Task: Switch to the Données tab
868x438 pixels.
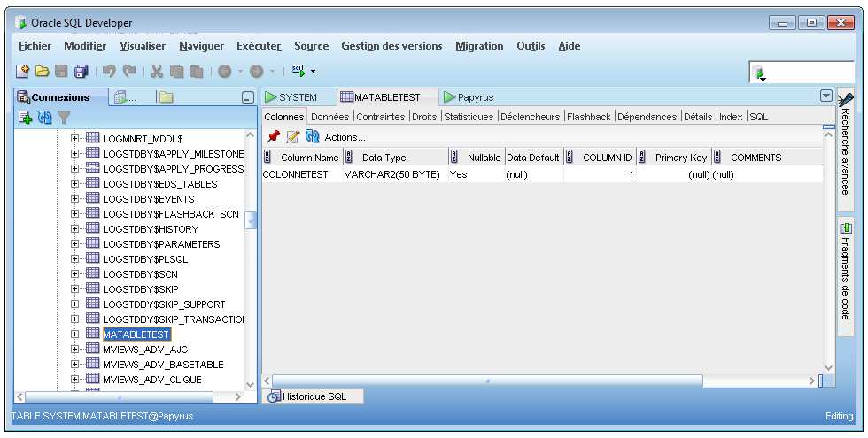Action: (330, 117)
